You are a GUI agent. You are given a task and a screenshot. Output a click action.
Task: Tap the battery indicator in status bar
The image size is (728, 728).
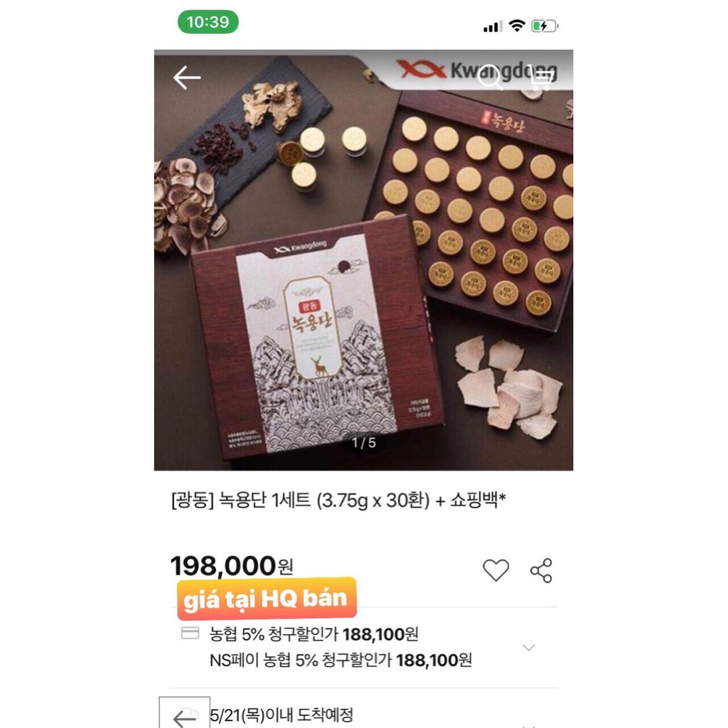545,26
